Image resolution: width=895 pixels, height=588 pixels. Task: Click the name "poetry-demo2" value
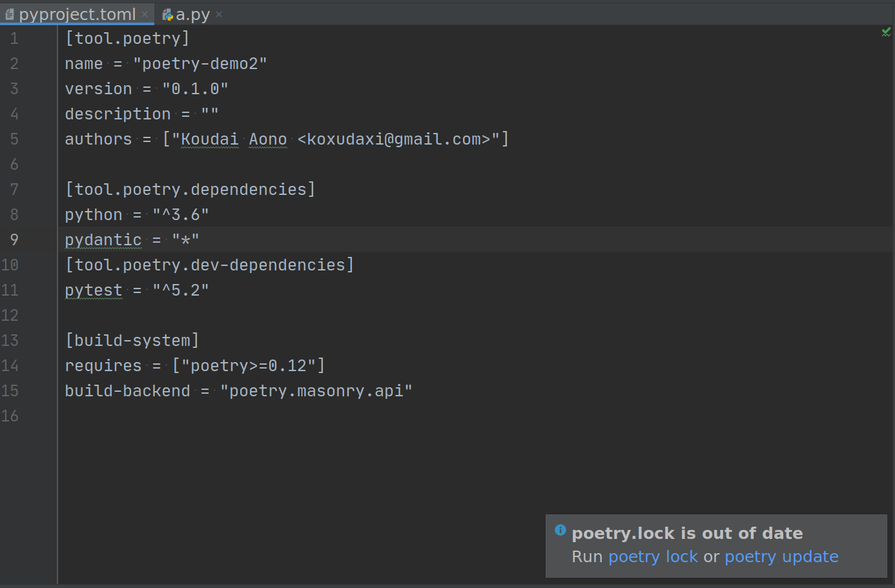coord(200,63)
